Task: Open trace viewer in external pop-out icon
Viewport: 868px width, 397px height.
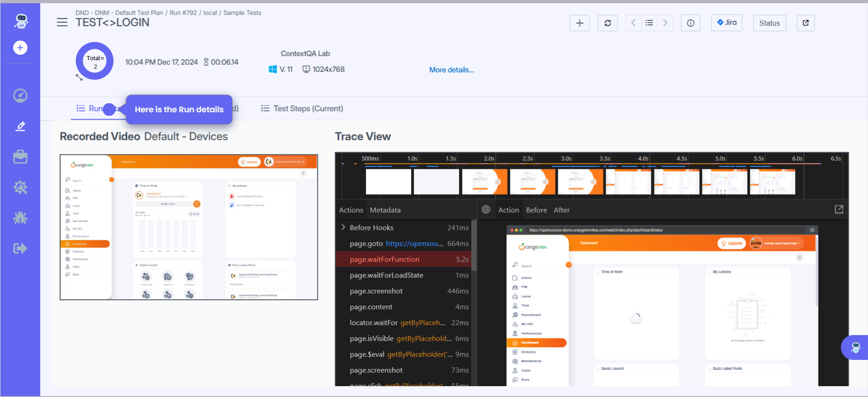Action: 839,209
